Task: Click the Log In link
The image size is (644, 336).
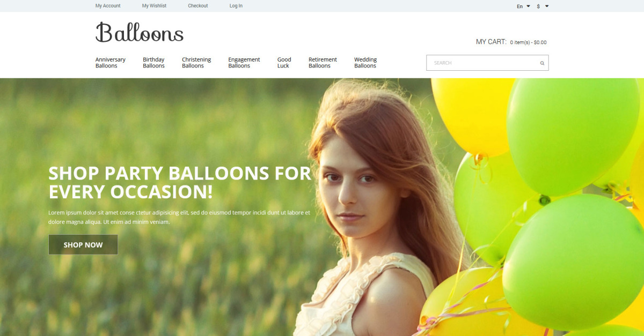Action: coord(236,6)
